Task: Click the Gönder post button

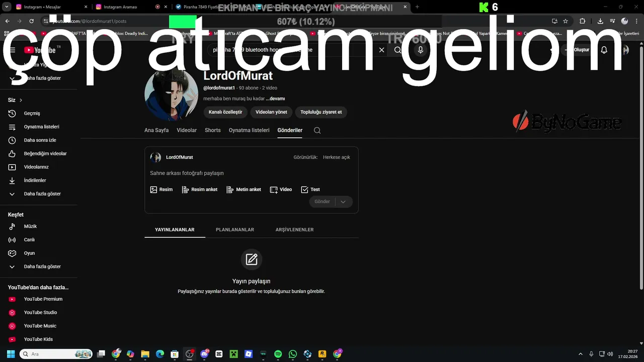Action: coord(322,202)
